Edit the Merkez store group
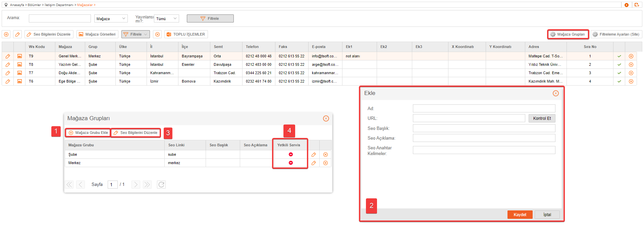The height and width of the screenshot is (247, 644). pyautogui.click(x=314, y=163)
